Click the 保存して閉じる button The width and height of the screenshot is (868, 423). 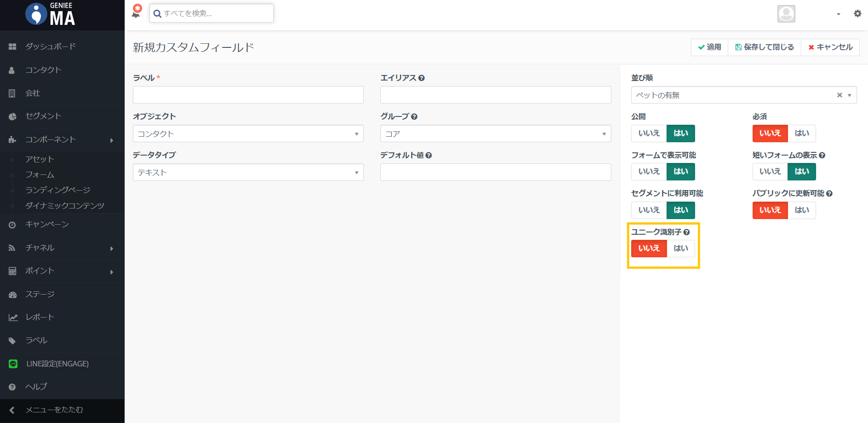pos(764,47)
